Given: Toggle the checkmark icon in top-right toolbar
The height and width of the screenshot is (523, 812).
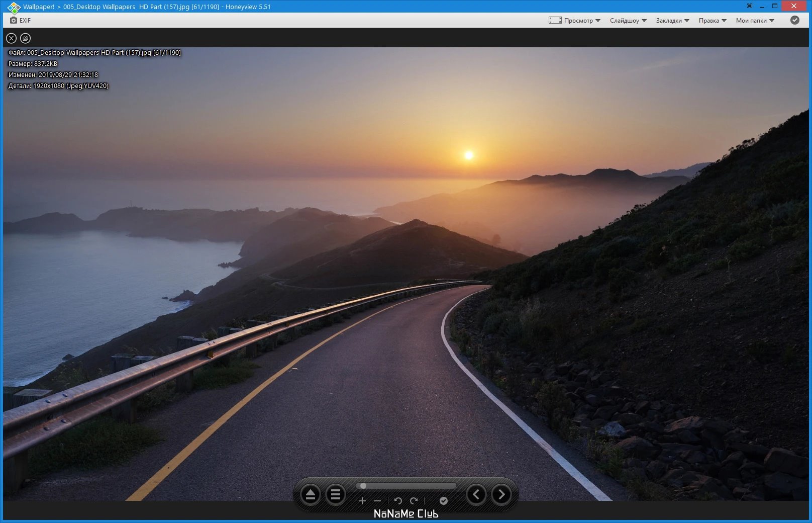Looking at the screenshot, I should click(795, 20).
